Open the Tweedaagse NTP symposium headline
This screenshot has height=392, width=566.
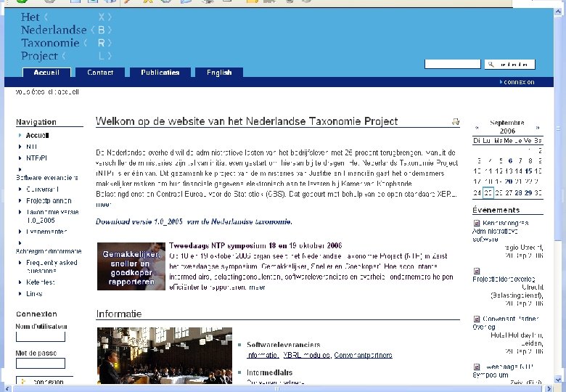pyautogui.click(x=255, y=245)
